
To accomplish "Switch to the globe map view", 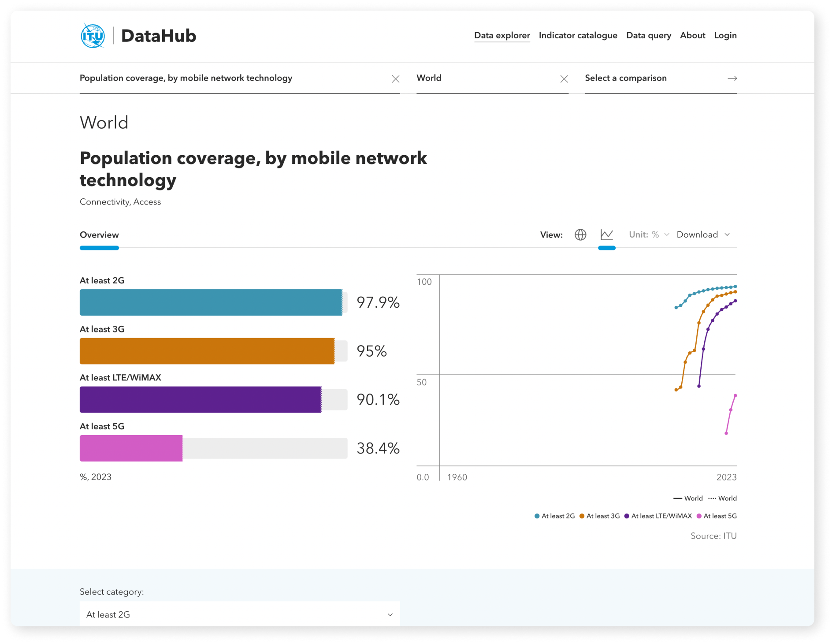I will [x=581, y=235].
